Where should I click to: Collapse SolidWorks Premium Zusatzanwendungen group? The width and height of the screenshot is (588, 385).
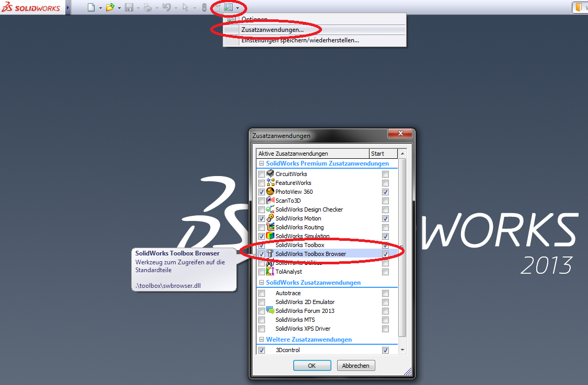[x=261, y=164]
